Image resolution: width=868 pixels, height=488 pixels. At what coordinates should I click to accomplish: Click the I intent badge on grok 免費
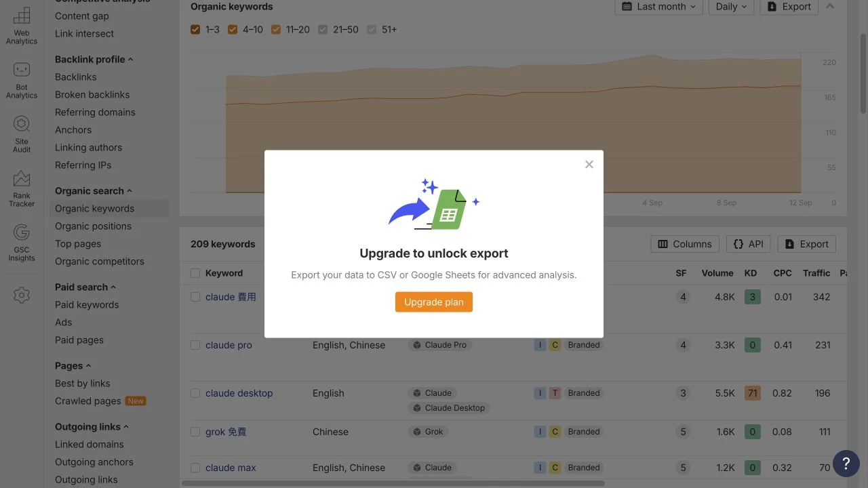pos(540,432)
